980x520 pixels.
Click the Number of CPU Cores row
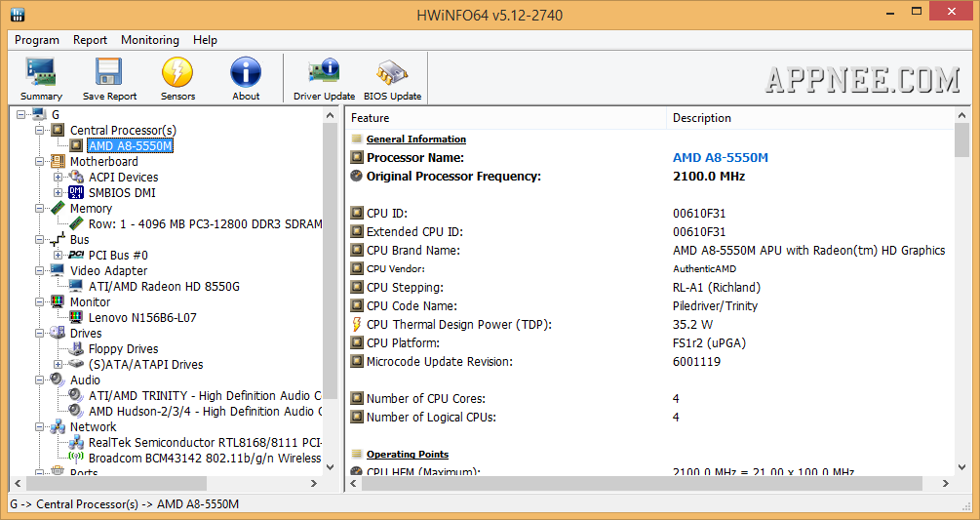tap(650, 399)
